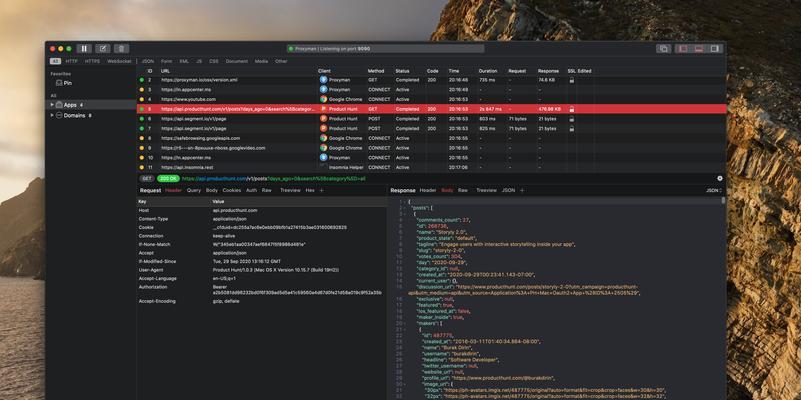The height and width of the screenshot is (400, 801).
Task: Click the SSL lock icon for proxyman.io row
Action: [x=572, y=80]
